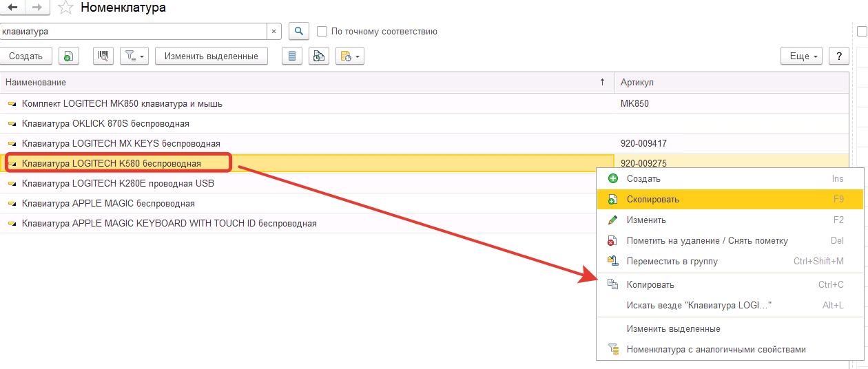The image size is (868, 369).
Task: Go forward with the right arrow button
Action: (x=36, y=8)
